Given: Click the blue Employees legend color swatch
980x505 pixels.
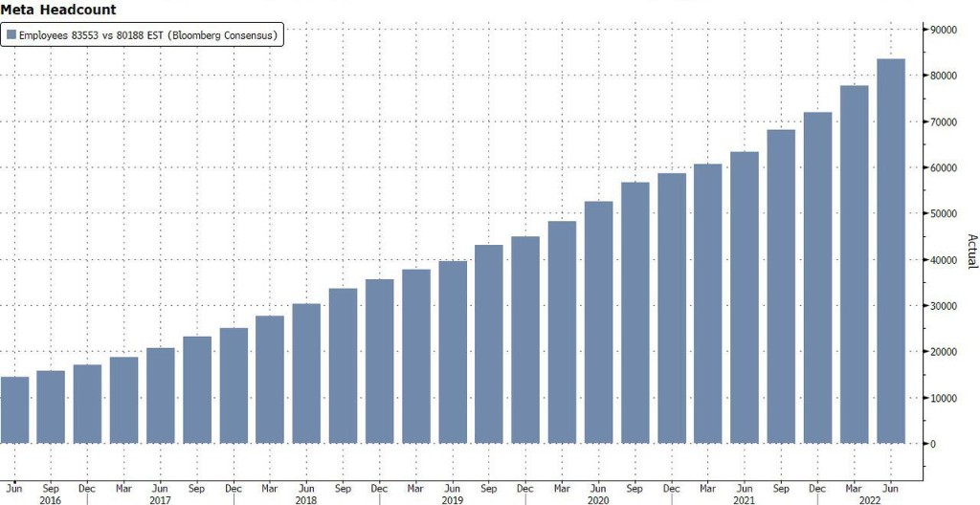Looking at the screenshot, I should point(11,35).
